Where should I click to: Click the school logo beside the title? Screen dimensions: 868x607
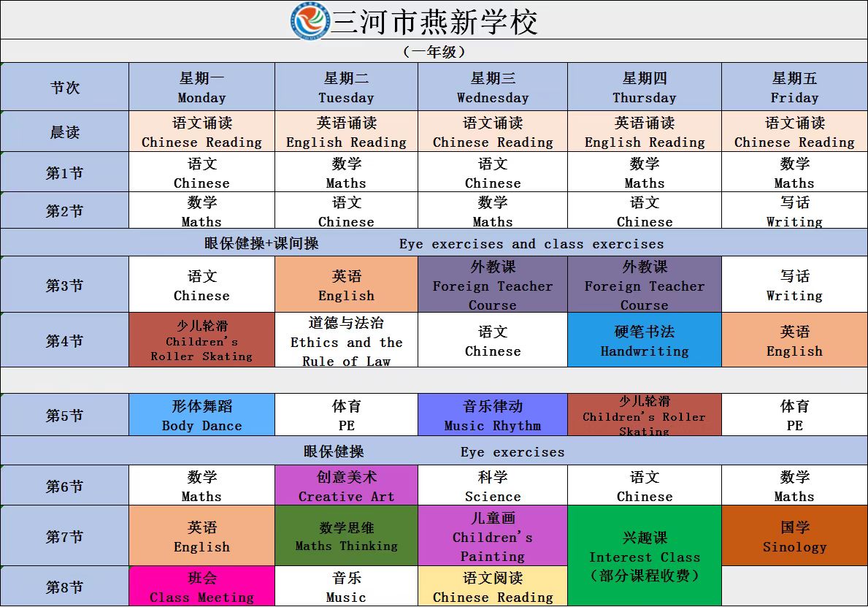[311, 21]
